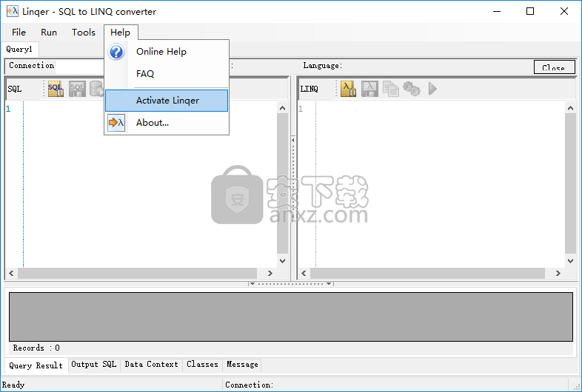Click the Copy LINQ pages icon
The width and height of the screenshot is (582, 392).
pos(390,89)
